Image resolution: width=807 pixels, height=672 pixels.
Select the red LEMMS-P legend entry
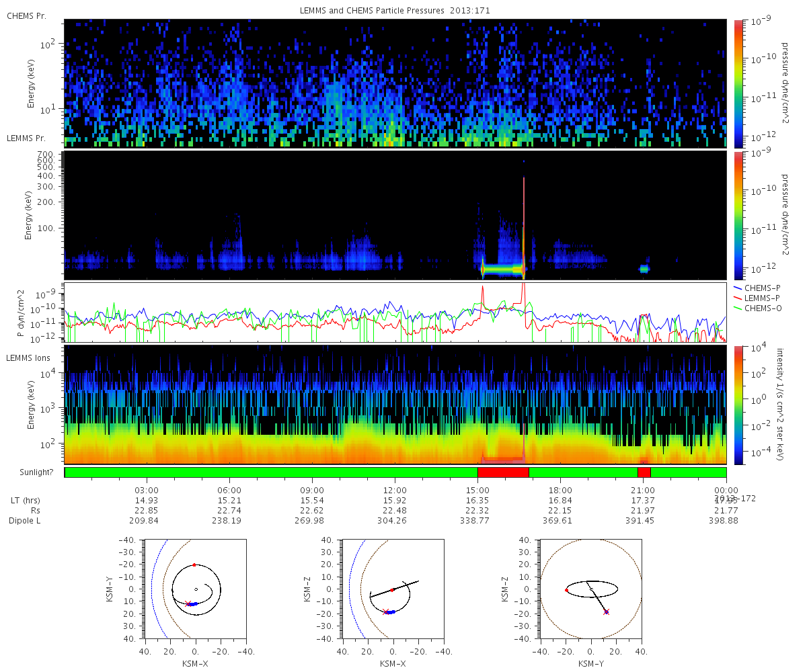761,298
